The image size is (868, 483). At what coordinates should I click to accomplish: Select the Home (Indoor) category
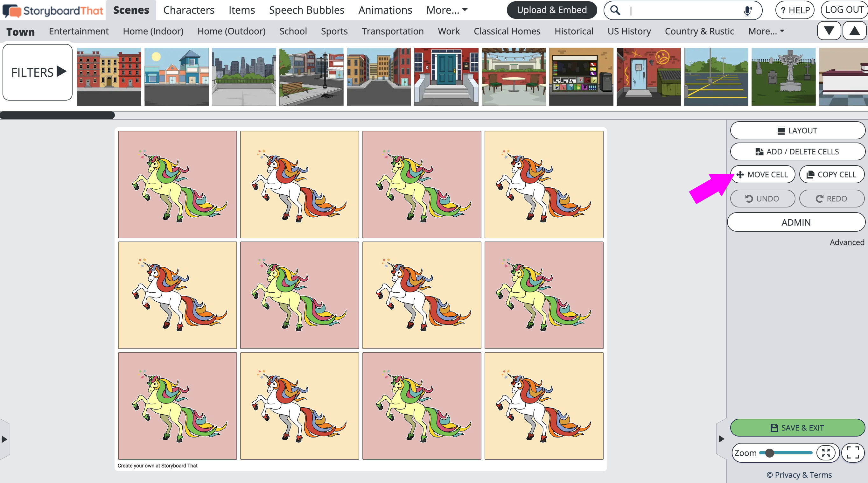coord(153,31)
